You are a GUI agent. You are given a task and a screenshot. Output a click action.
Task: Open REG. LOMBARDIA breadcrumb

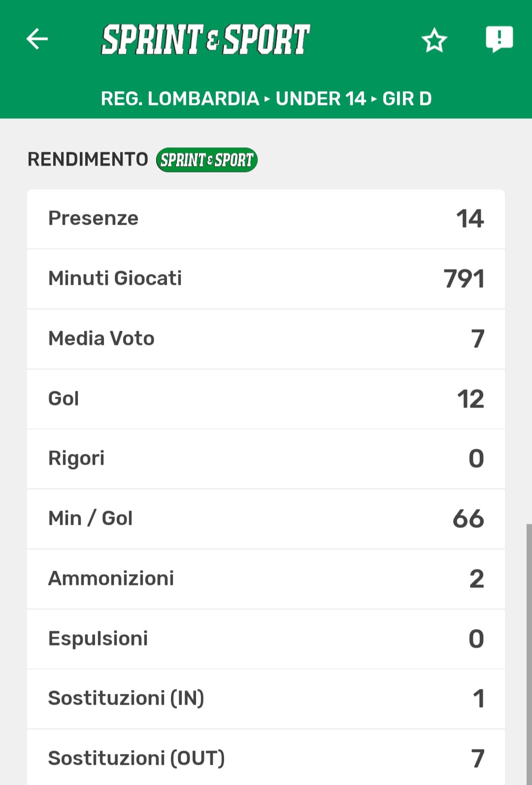pos(180,99)
